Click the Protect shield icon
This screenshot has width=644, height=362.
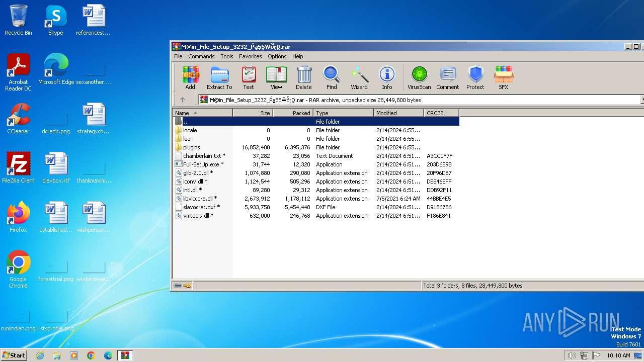point(475,78)
